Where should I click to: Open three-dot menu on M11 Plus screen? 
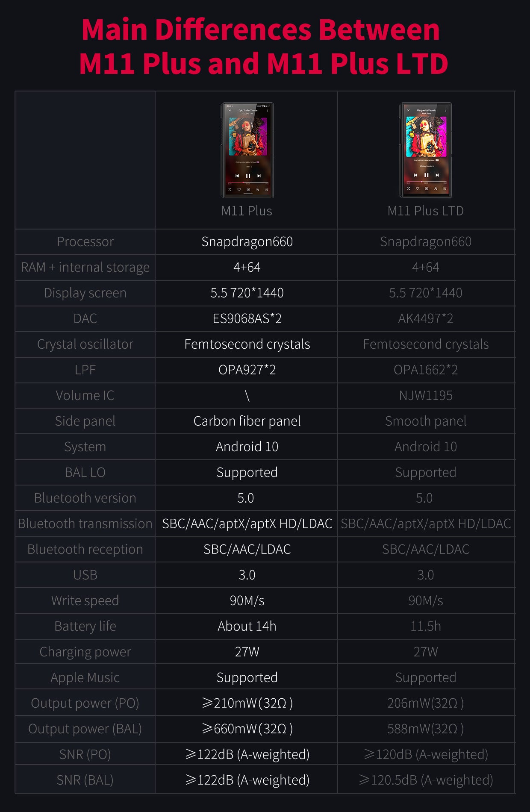tap(268, 110)
